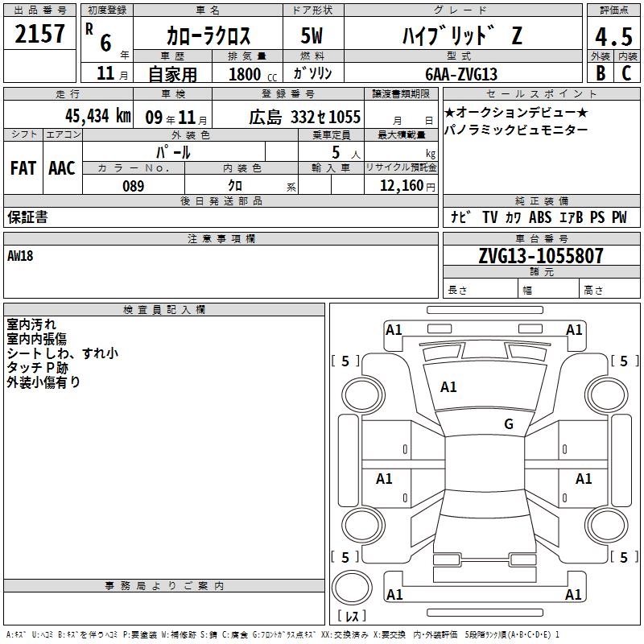Select the star-marked オークションデビュー sales point
This screenshot has width=644, height=644.
tap(515, 113)
